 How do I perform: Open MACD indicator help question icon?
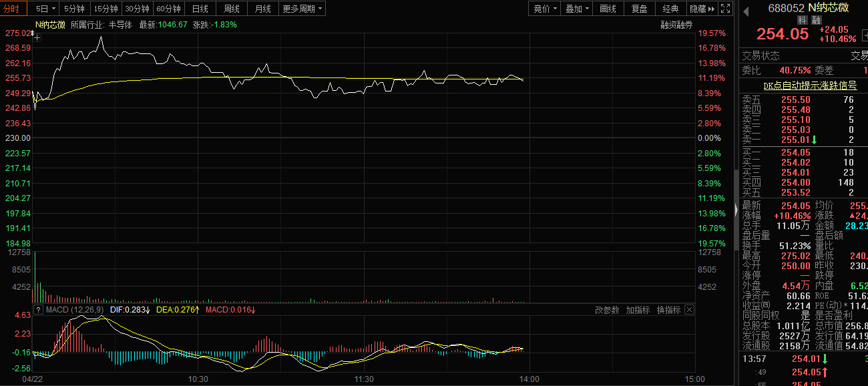coord(38,310)
